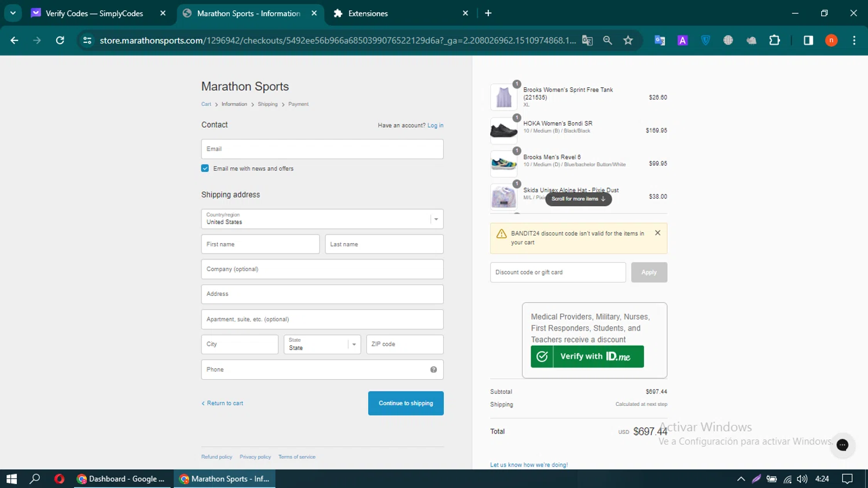Close the Extensiones tab
Screen dimensions: 868x488
click(x=465, y=13)
